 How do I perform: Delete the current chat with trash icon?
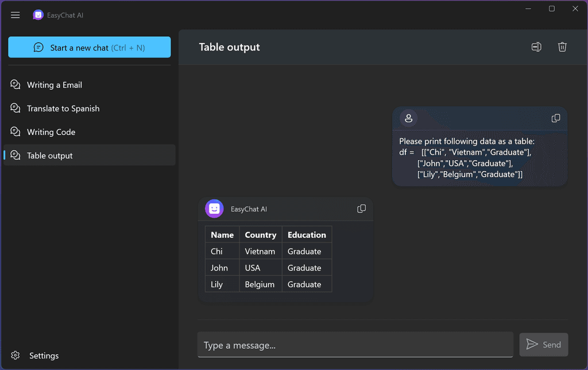[562, 47]
